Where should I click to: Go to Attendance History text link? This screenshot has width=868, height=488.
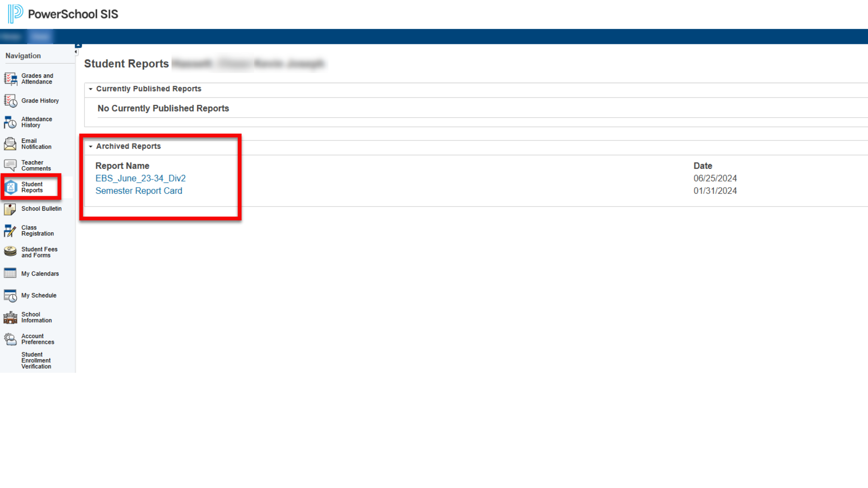(37, 122)
